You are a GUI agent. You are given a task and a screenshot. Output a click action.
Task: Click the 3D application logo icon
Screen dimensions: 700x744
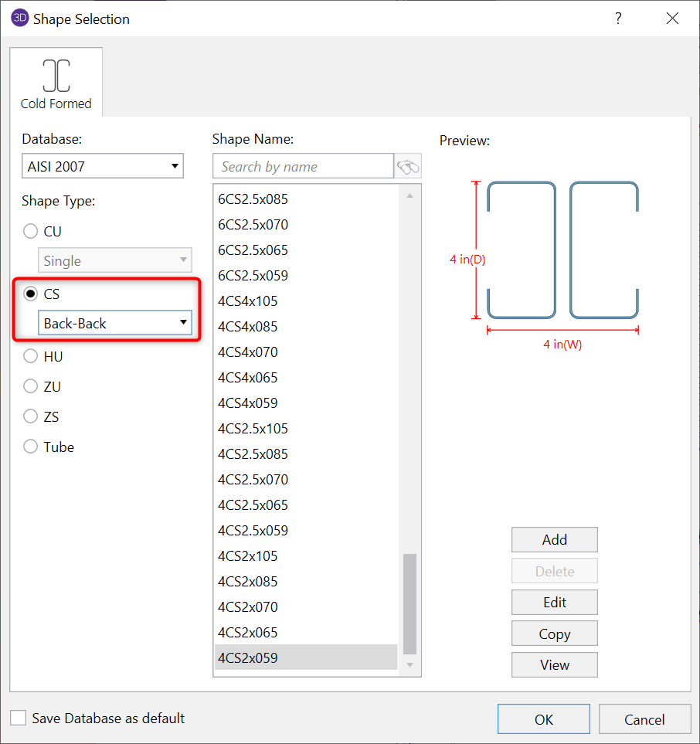tap(19, 19)
